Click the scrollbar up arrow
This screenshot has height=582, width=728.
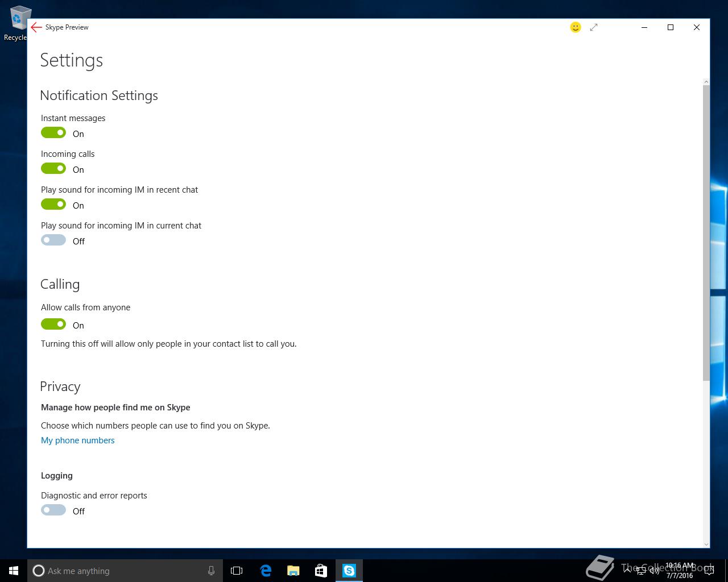click(706, 82)
